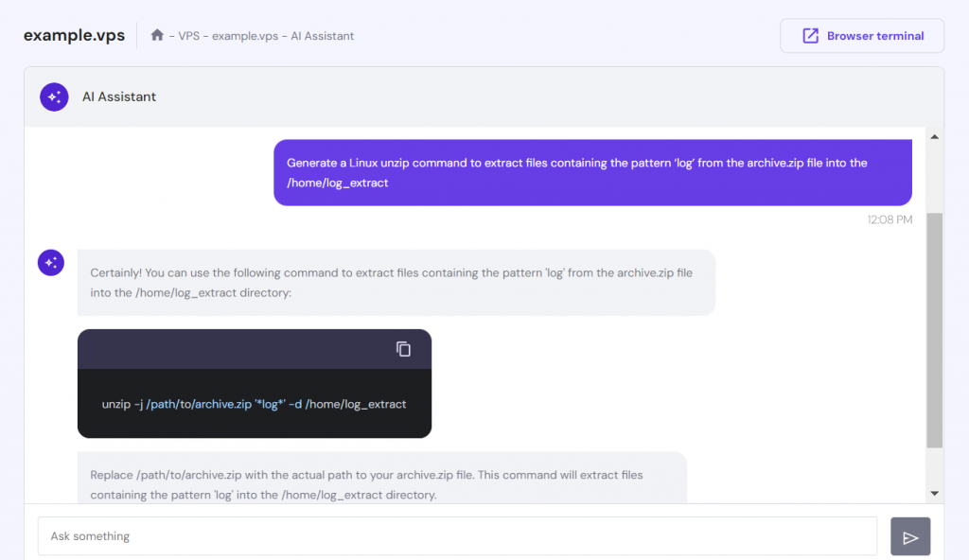Image resolution: width=969 pixels, height=560 pixels.
Task: Click the example.vps breadcrumb item
Action: click(245, 36)
